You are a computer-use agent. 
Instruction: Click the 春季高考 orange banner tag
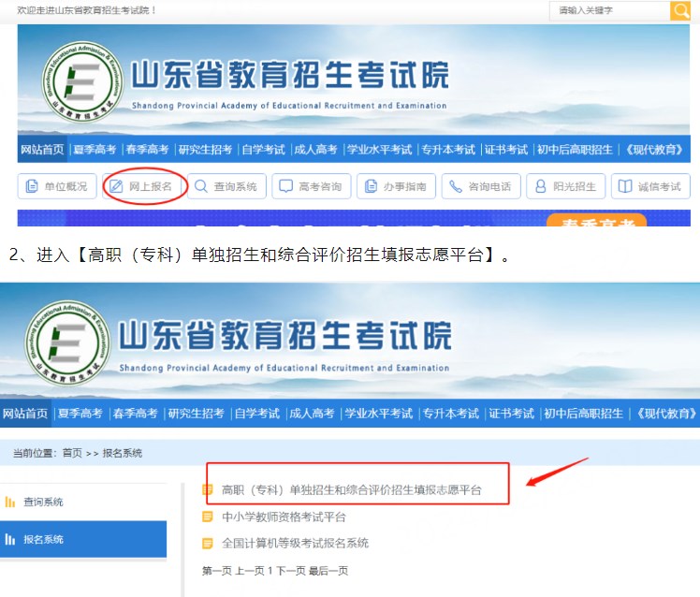(x=596, y=220)
